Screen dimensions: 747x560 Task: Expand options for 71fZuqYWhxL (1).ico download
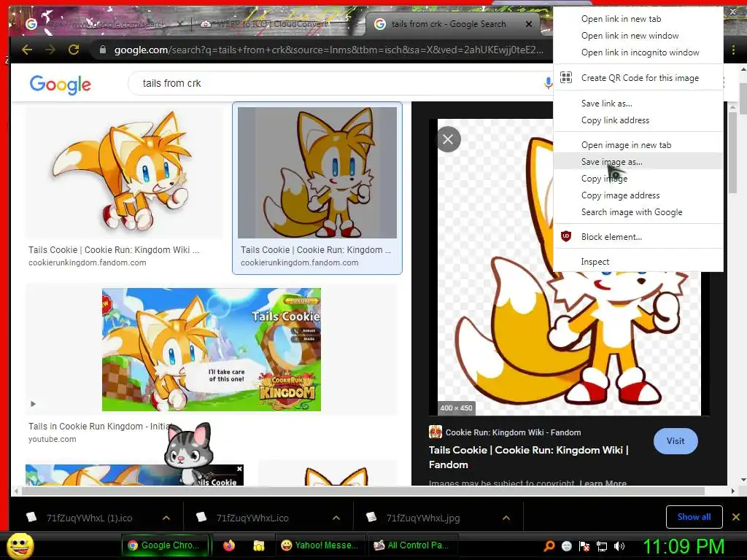pos(166,518)
